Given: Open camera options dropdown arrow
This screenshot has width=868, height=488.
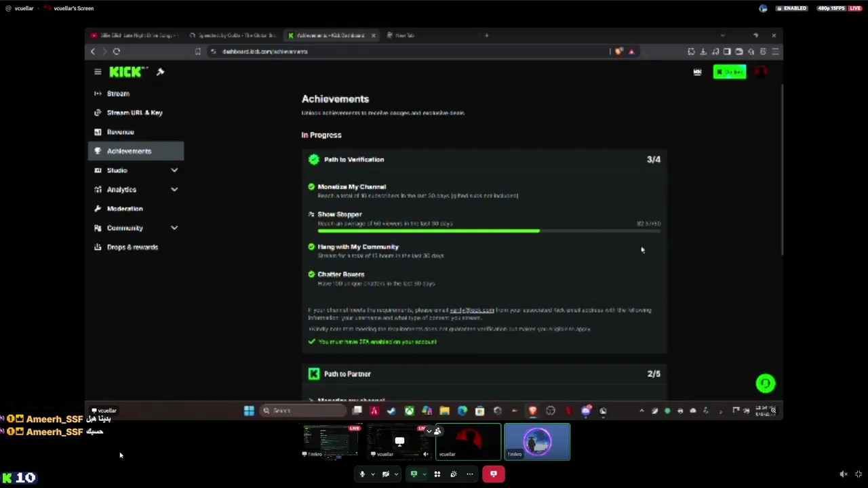Looking at the screenshot, I should (x=396, y=474).
